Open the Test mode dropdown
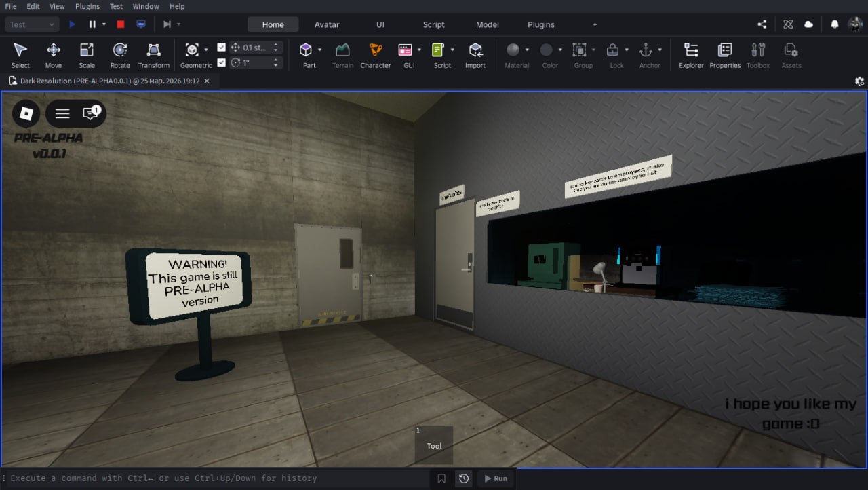 (x=33, y=24)
